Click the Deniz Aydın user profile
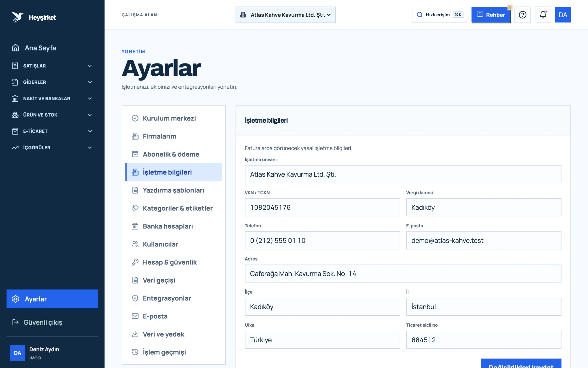The height and width of the screenshot is (368, 588). (x=52, y=353)
